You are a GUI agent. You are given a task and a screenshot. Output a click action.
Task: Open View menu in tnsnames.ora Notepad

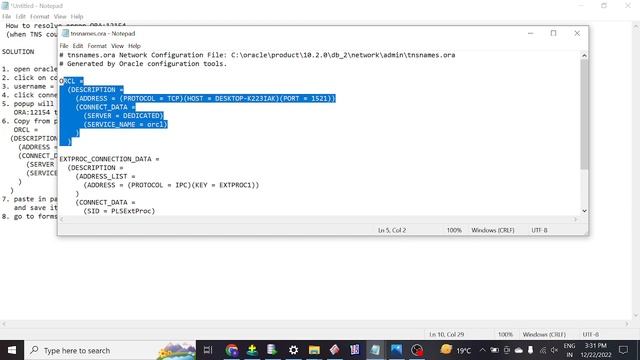117,46
